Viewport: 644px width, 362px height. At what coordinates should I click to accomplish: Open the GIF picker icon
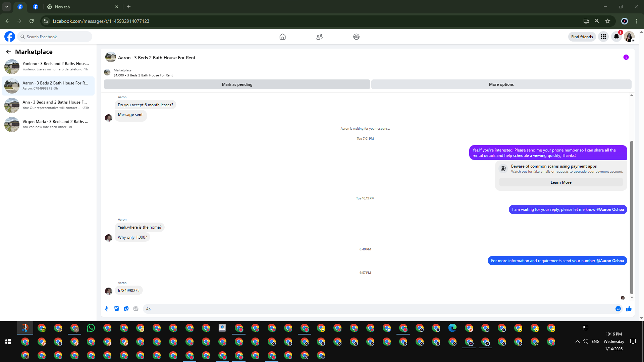(136, 309)
